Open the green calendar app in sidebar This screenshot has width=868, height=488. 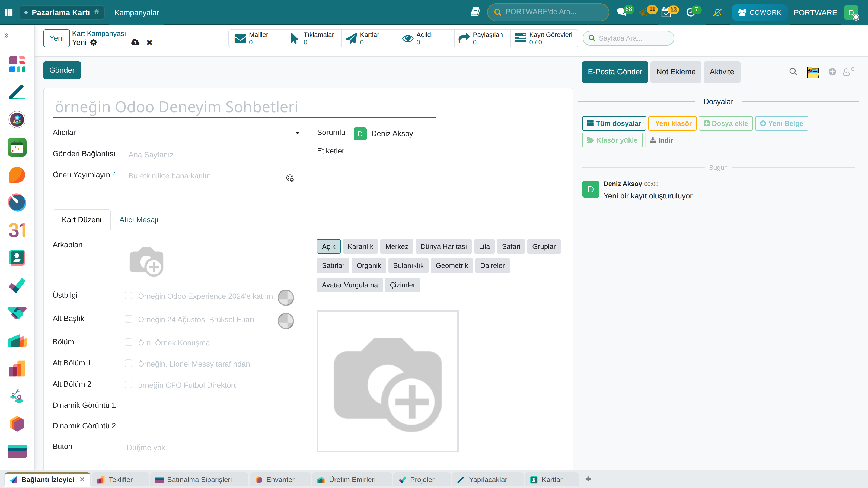[17, 147]
